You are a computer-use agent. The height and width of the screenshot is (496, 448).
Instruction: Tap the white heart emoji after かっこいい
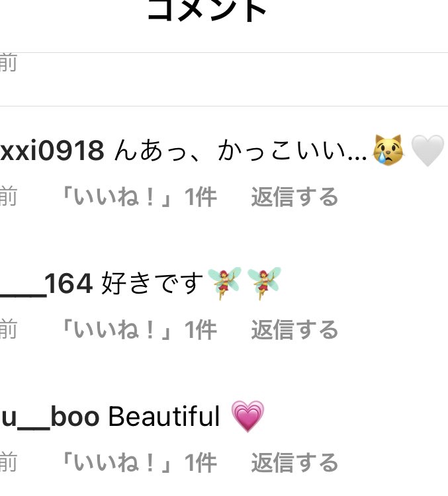coord(427,151)
